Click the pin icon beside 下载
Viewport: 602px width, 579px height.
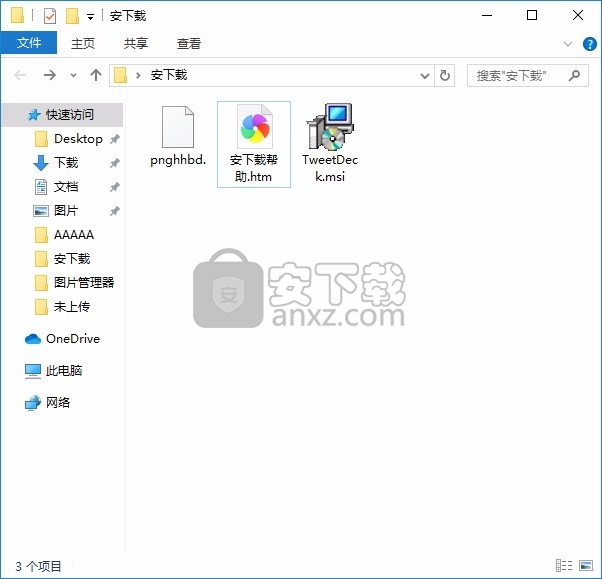[114, 163]
